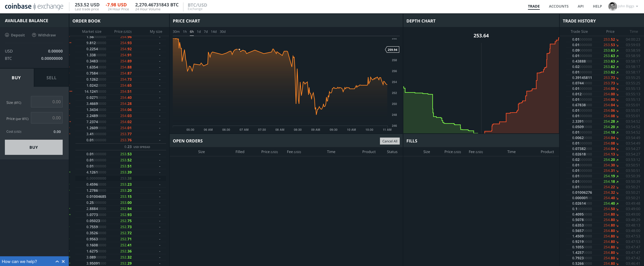The width and height of the screenshot is (644, 266).
Task: Click the API link
Action: 581,6
